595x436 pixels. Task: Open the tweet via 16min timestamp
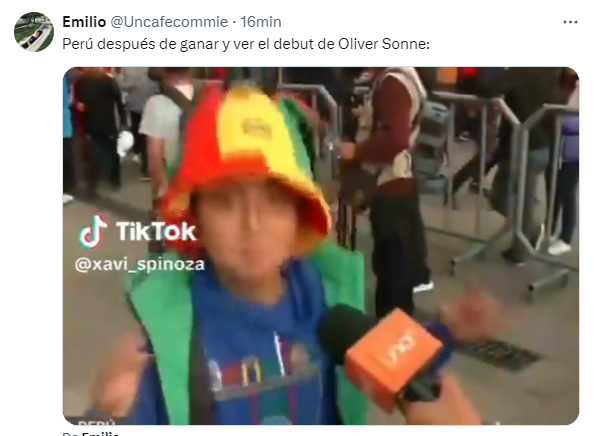[261, 22]
